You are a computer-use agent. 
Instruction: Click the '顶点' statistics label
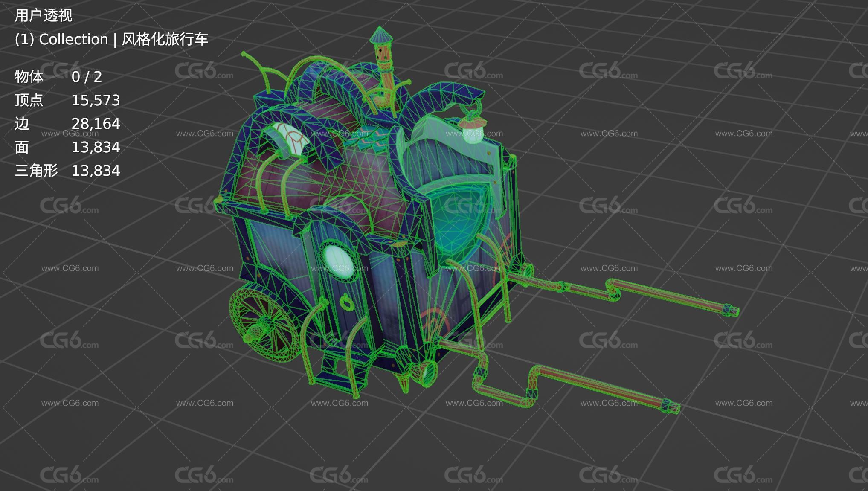coord(29,100)
